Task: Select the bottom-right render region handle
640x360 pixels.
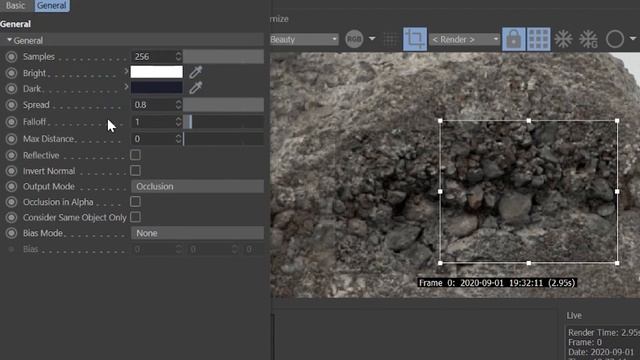Action: (617, 263)
